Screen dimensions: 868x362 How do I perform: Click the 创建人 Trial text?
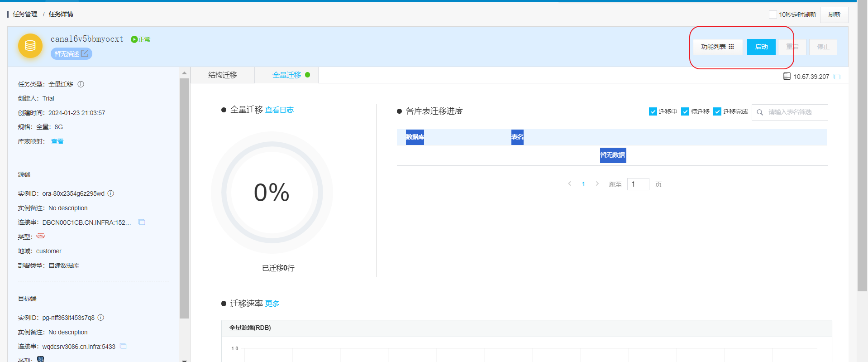36,98
